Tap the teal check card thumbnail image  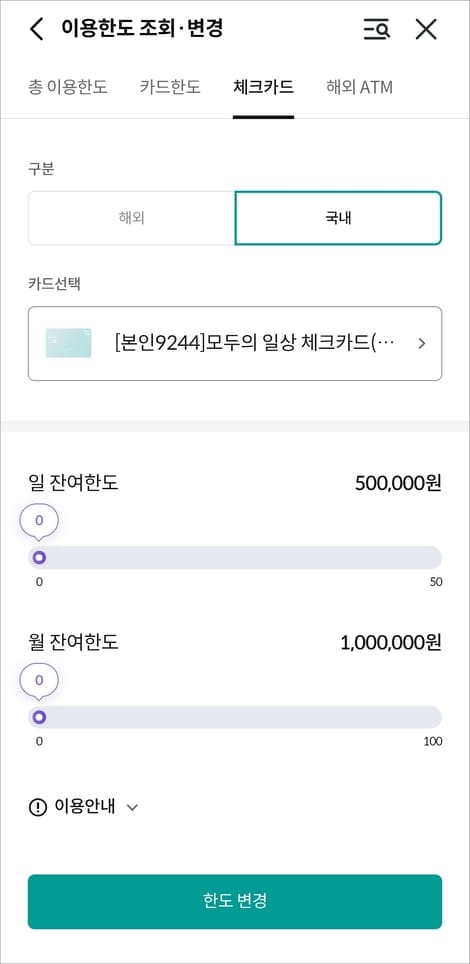coord(68,343)
